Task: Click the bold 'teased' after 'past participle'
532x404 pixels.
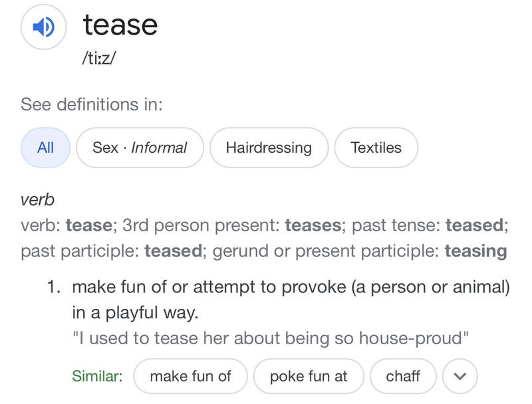Action: click(173, 251)
